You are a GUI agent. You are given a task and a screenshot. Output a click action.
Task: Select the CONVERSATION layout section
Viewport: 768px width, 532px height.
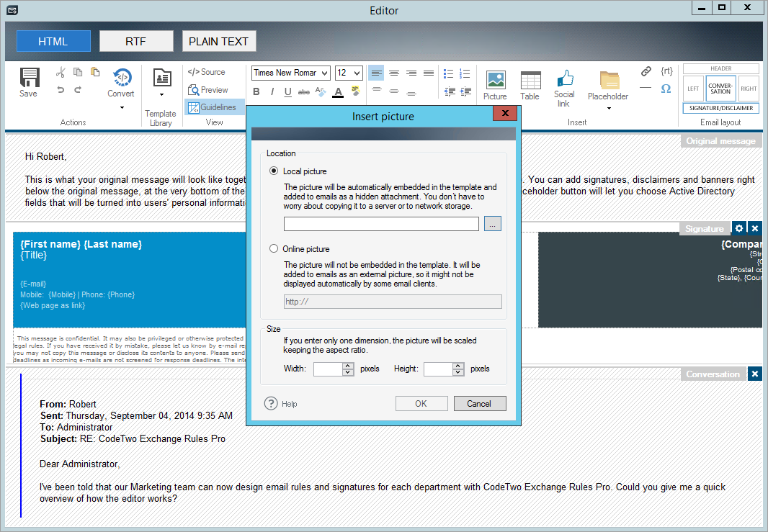(720, 89)
